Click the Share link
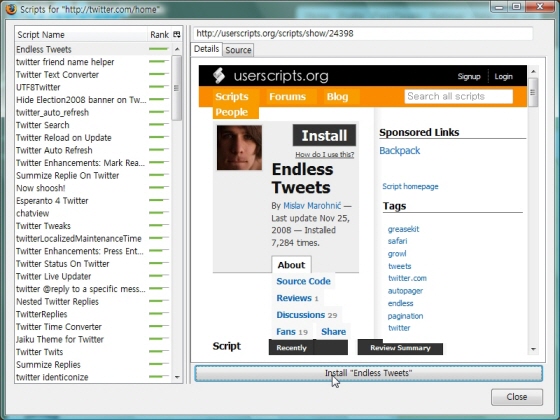The width and height of the screenshot is (560, 420). point(333,331)
